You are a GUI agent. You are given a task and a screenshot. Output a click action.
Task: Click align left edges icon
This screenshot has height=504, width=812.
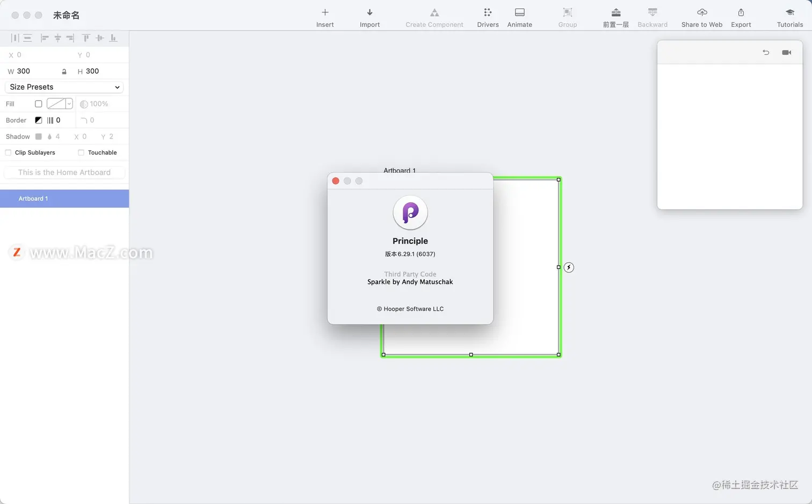[45, 38]
